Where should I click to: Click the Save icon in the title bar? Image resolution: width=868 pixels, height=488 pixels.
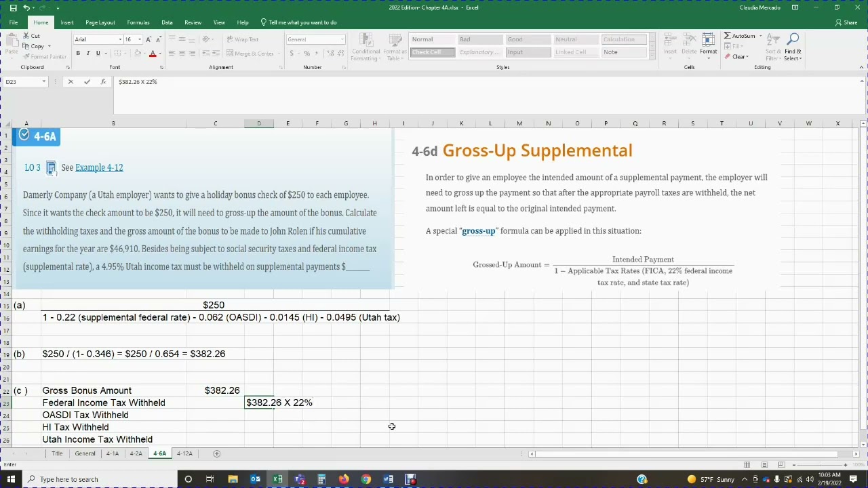coord(13,7)
